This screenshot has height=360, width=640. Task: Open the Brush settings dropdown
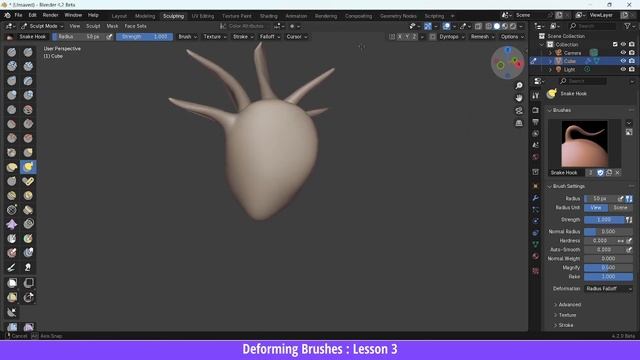(x=187, y=37)
